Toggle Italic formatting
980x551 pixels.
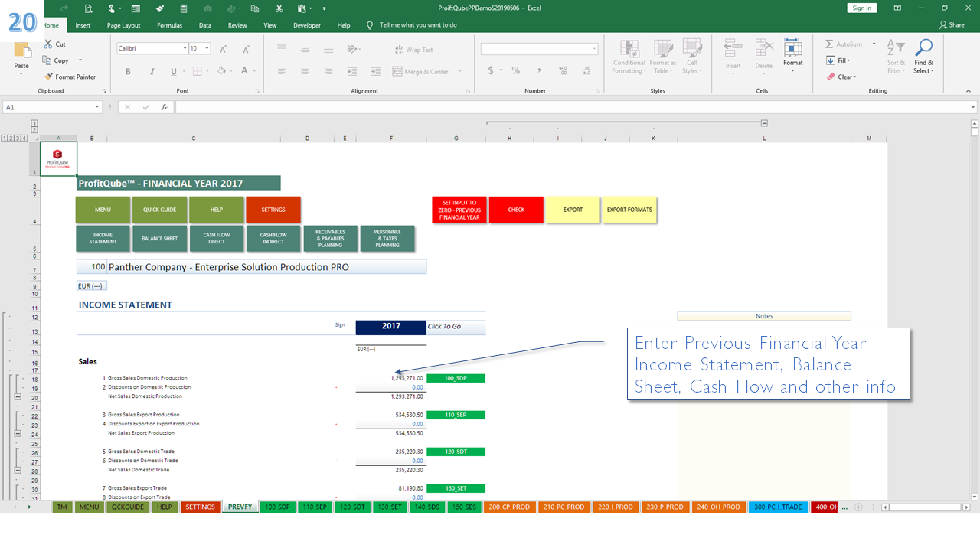pos(151,71)
